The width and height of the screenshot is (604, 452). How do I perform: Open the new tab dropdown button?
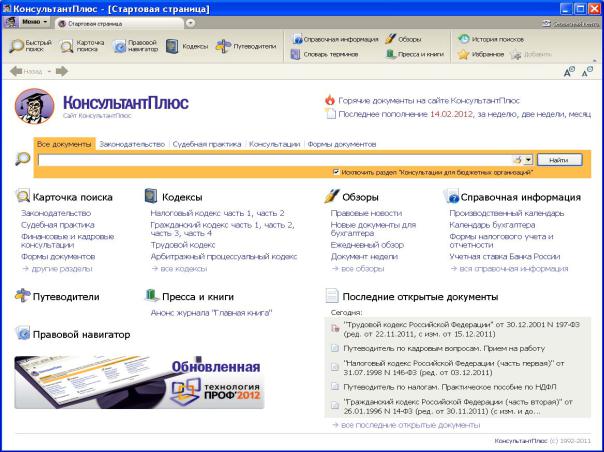pos(190,23)
